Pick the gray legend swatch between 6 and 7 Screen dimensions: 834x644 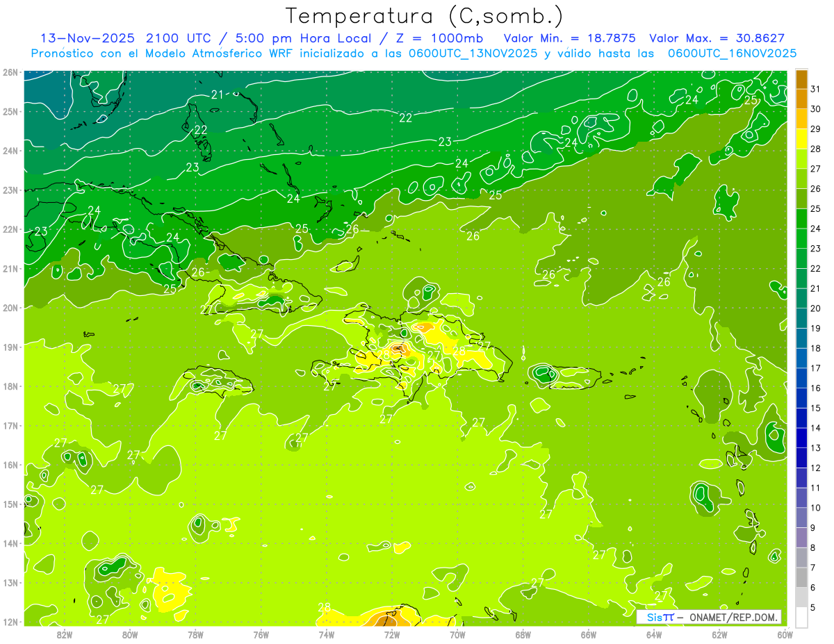[801, 577]
